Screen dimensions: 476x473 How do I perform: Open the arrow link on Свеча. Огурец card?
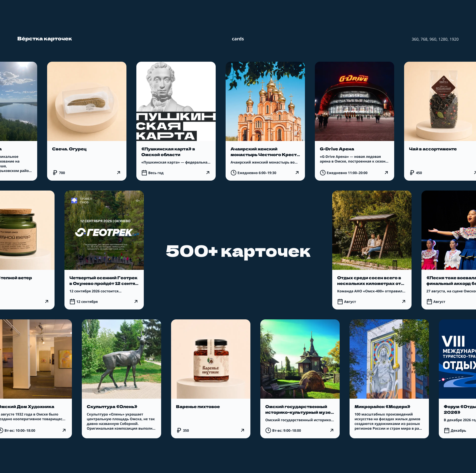pyautogui.click(x=119, y=173)
